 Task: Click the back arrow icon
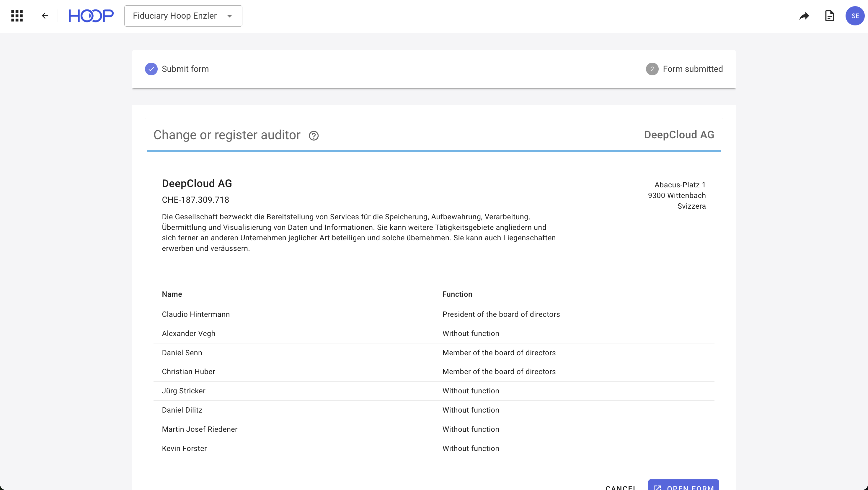(45, 16)
